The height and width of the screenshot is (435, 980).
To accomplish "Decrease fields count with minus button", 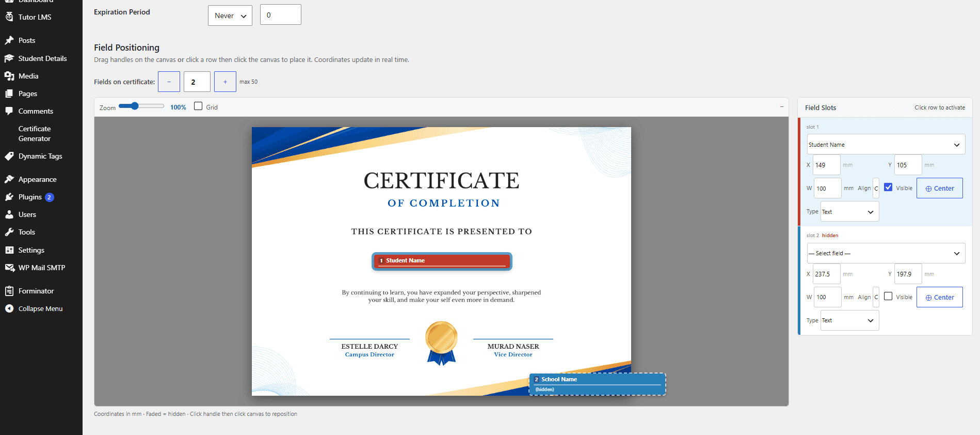I will [x=169, y=82].
